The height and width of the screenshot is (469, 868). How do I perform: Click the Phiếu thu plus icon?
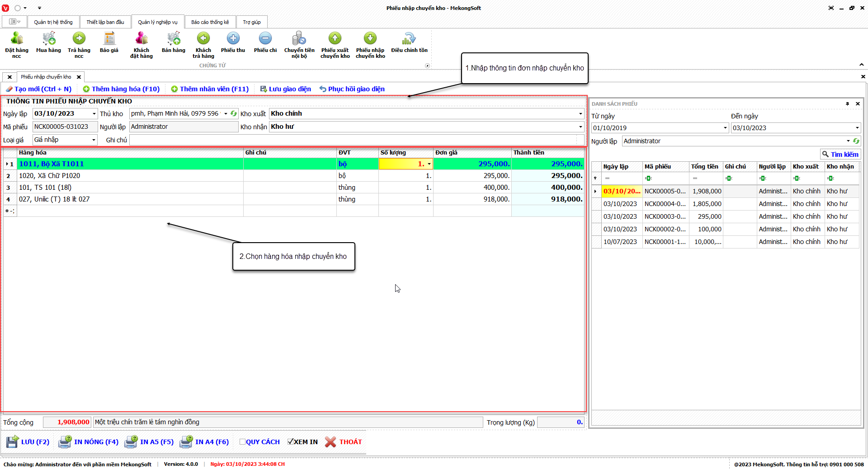pyautogui.click(x=233, y=39)
